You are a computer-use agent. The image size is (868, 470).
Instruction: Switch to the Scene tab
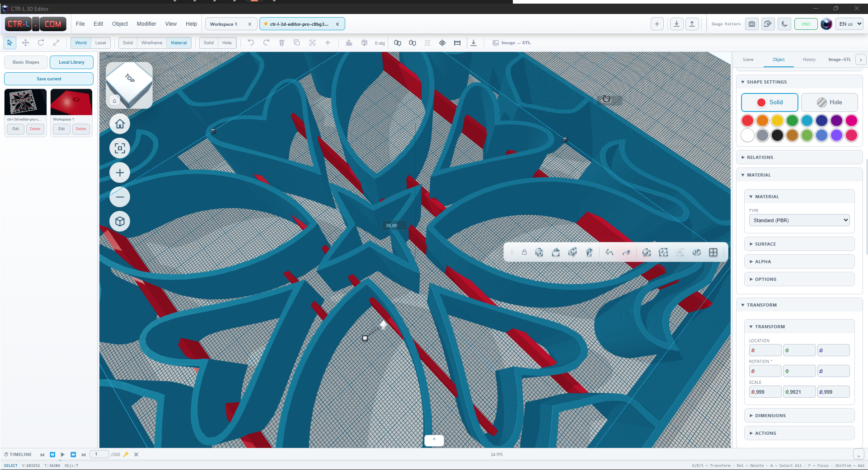748,60
